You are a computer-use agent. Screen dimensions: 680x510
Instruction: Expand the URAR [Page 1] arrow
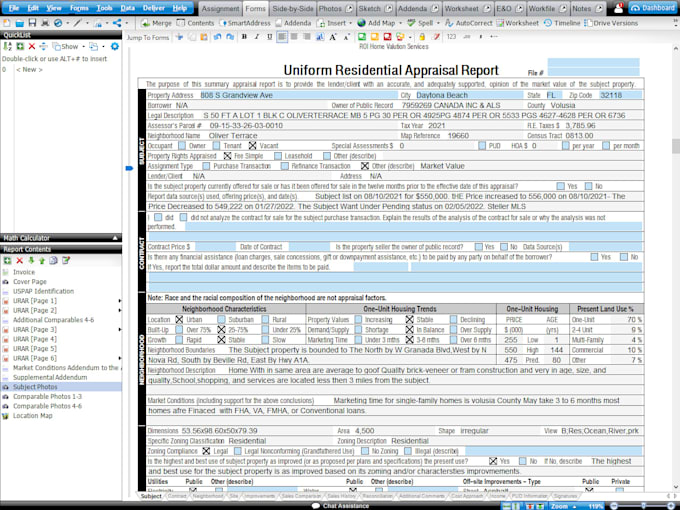tap(120, 301)
